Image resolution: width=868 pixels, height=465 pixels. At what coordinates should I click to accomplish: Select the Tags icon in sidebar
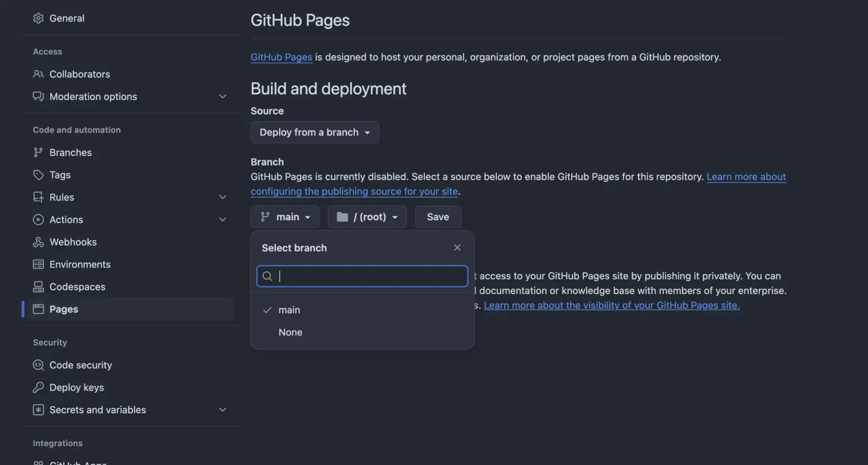click(38, 175)
